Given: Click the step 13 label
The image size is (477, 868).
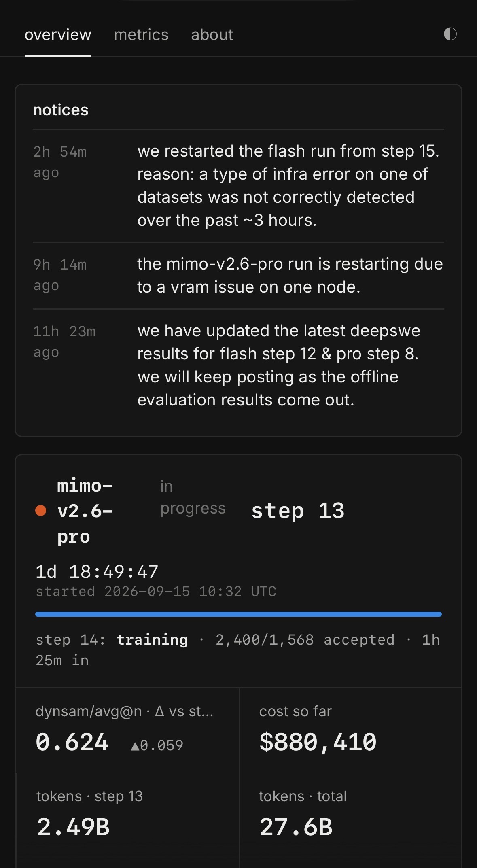Looking at the screenshot, I should (x=298, y=511).
